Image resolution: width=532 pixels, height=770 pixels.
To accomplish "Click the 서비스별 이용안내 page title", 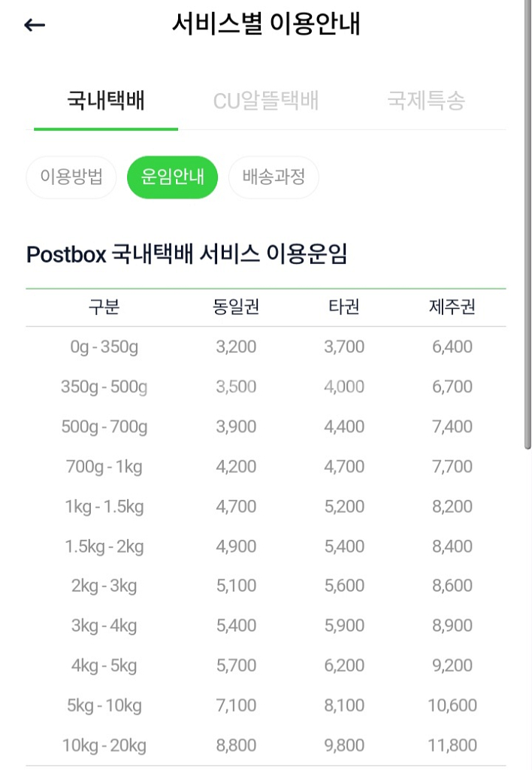I will click(x=266, y=23).
